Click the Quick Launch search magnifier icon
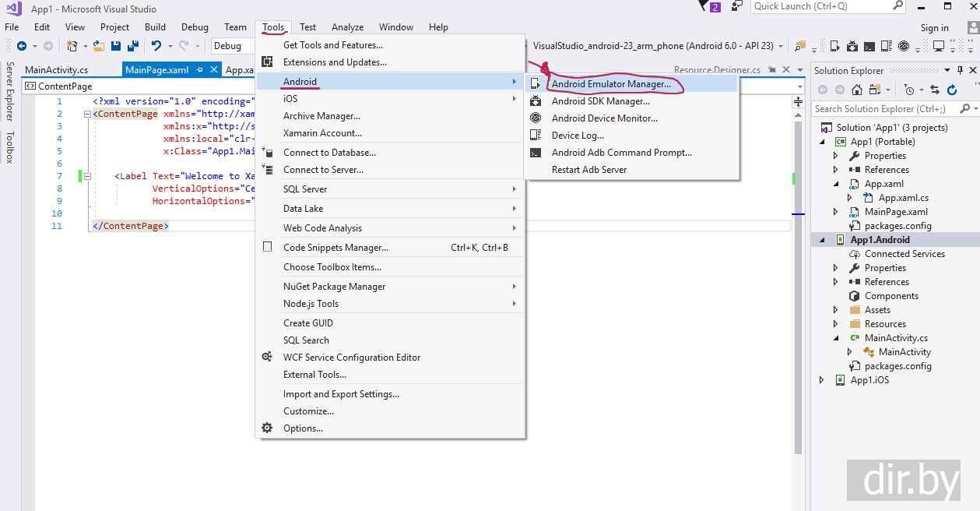 (897, 5)
